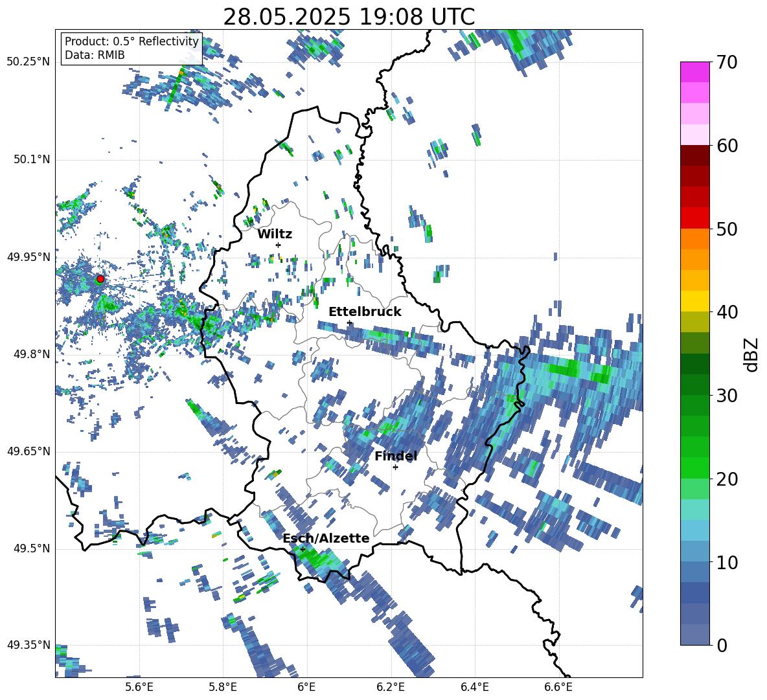Click the 50.1°N latitude label
This screenshot has width=767, height=700.
[x=32, y=159]
